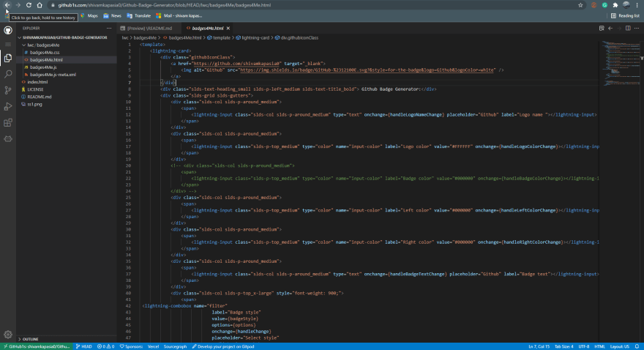
Task: Click the browser address bar URL
Action: pos(164,5)
